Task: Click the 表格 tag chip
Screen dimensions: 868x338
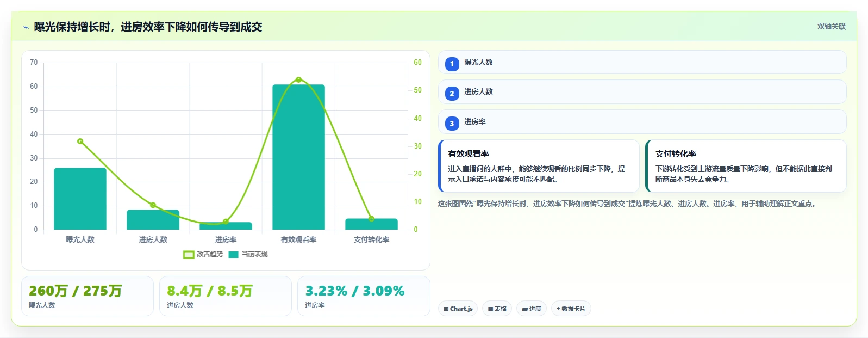Action: pos(497,309)
